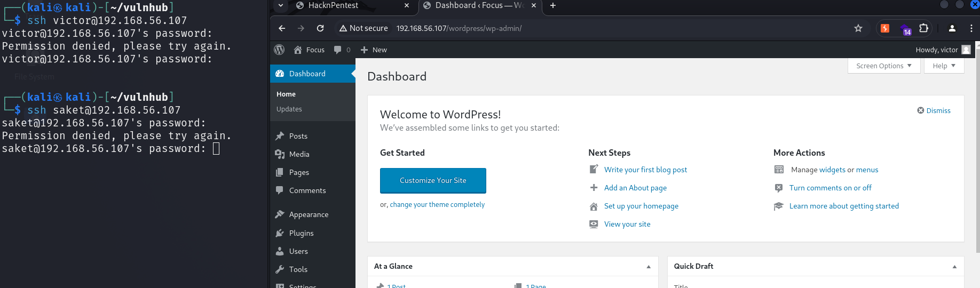
Task: Click the browser address bar URL
Action: tap(459, 28)
